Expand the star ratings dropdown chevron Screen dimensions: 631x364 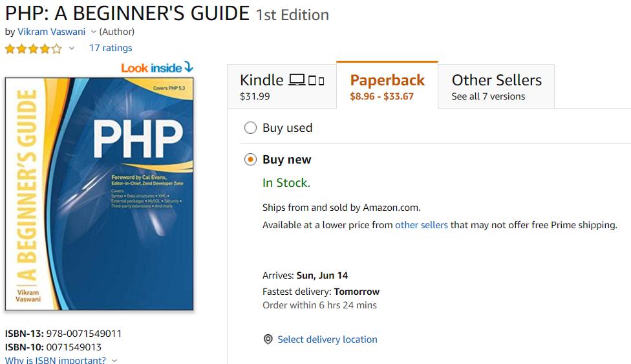point(72,48)
